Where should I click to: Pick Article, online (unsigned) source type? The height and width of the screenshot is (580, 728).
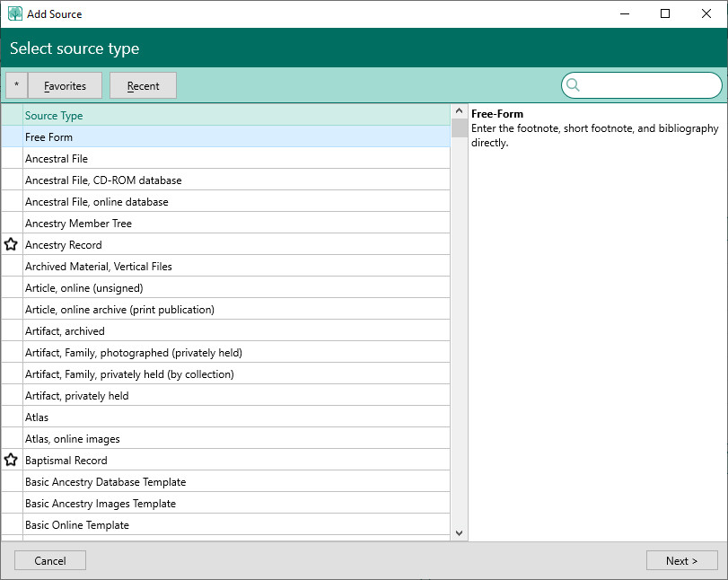pyautogui.click(x=84, y=287)
